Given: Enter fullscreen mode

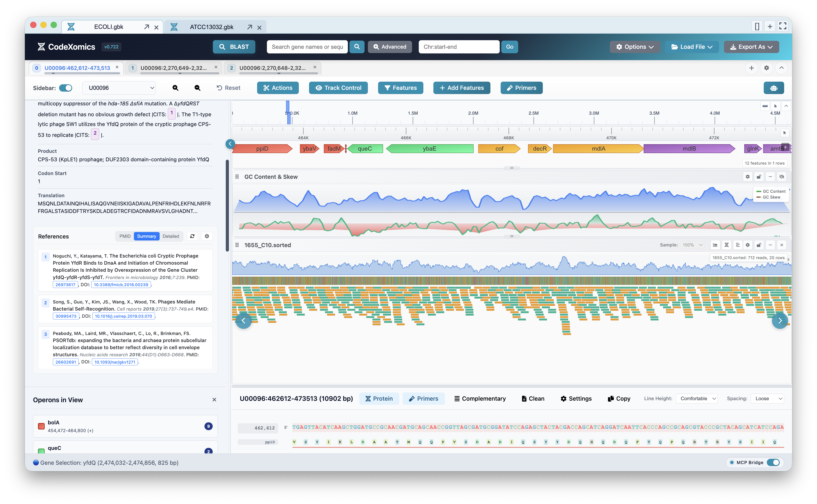Looking at the screenshot, I should [x=783, y=26].
